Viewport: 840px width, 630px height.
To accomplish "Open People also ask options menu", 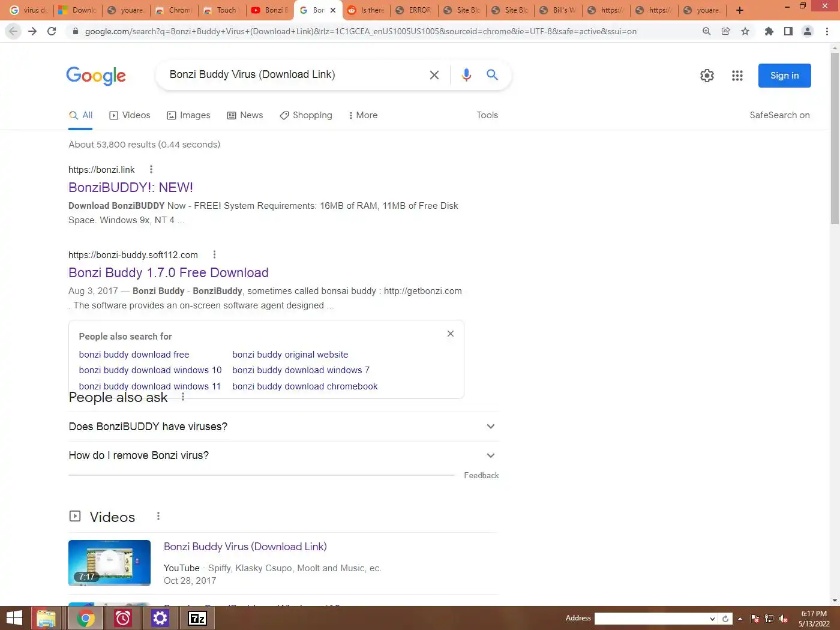I will pyautogui.click(x=183, y=397).
